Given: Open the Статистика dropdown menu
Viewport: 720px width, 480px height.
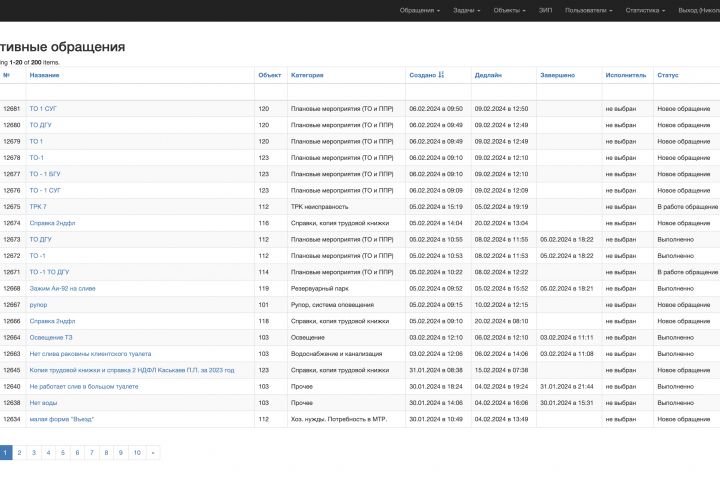Looking at the screenshot, I should point(646,10).
